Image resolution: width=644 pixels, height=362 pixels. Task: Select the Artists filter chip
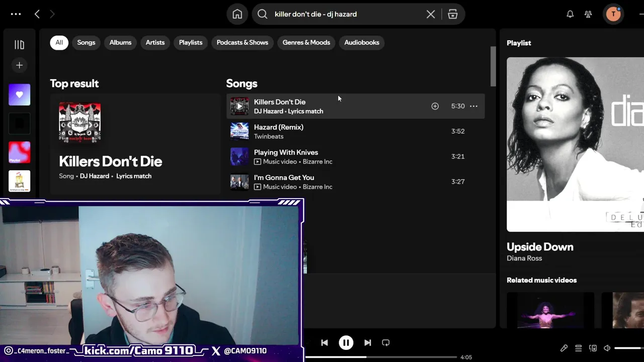[x=155, y=42]
